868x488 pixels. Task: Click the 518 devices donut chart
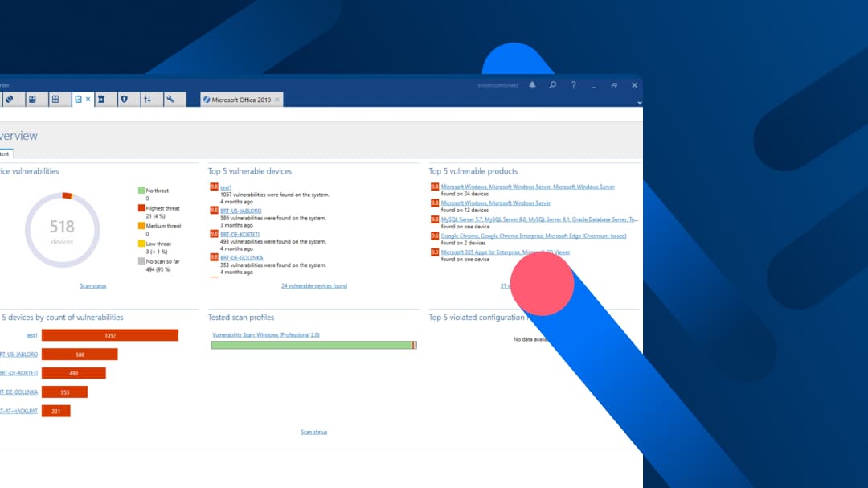[x=62, y=230]
